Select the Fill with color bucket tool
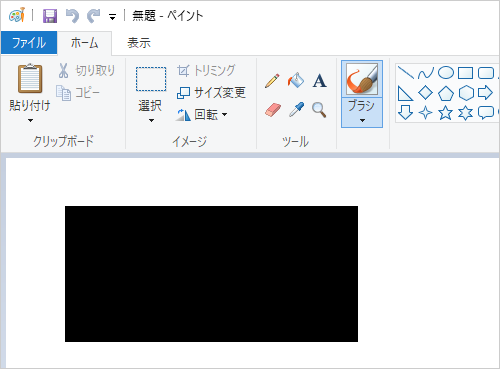 tap(296, 80)
